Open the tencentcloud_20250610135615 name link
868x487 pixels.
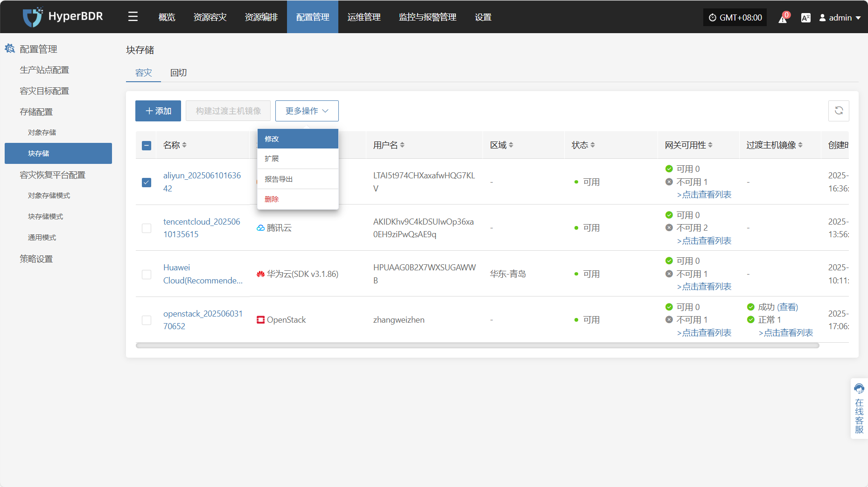[202, 228]
